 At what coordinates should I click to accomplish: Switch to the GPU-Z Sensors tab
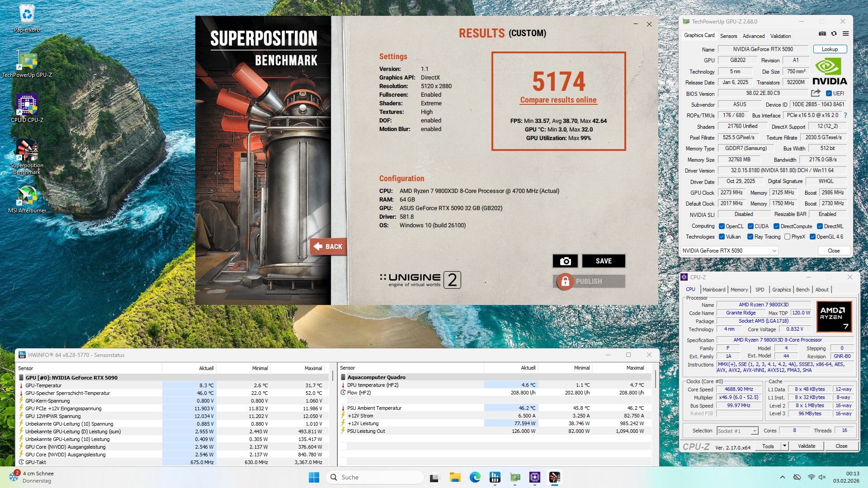tap(728, 36)
